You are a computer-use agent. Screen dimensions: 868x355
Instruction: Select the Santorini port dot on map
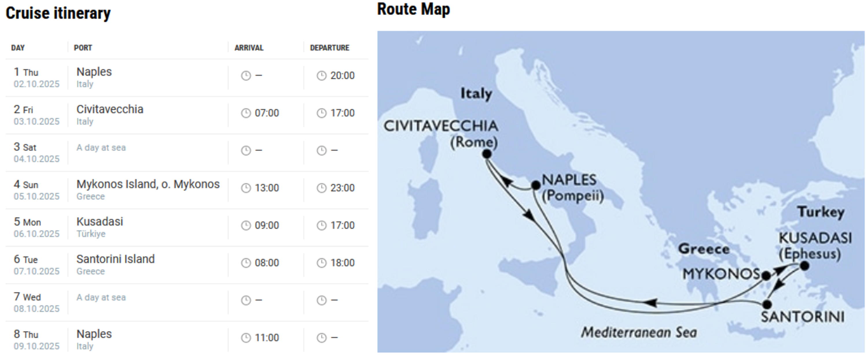click(767, 304)
